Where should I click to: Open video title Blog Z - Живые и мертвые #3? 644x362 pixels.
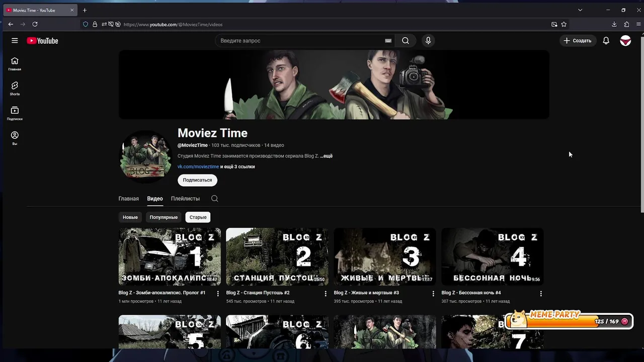coord(366,293)
